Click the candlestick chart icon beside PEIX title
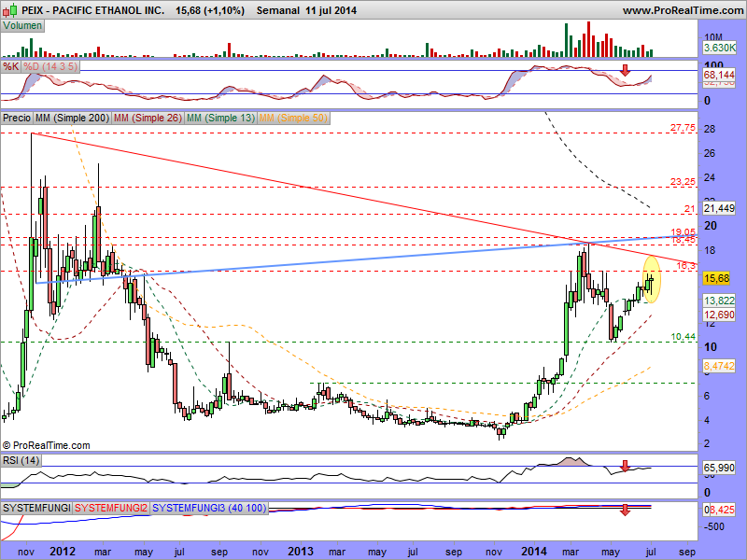 11,9
